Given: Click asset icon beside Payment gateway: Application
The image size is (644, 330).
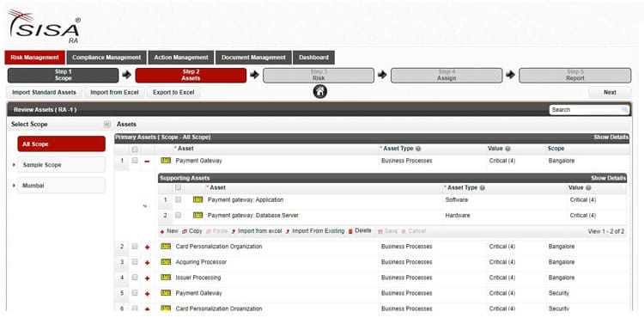Looking at the screenshot, I should [198, 199].
